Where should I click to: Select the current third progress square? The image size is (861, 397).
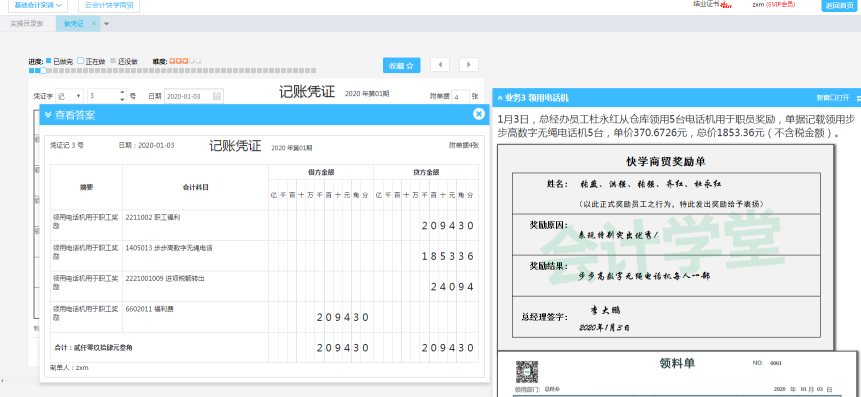point(43,71)
